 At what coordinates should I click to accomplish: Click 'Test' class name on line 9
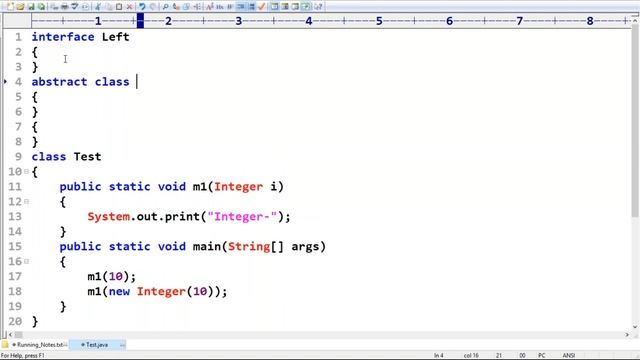coord(87,156)
